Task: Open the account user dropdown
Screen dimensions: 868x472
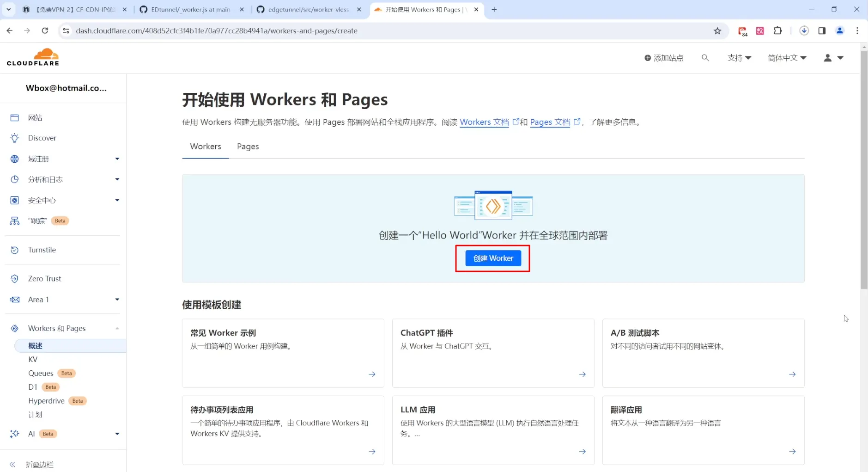Action: pos(834,58)
